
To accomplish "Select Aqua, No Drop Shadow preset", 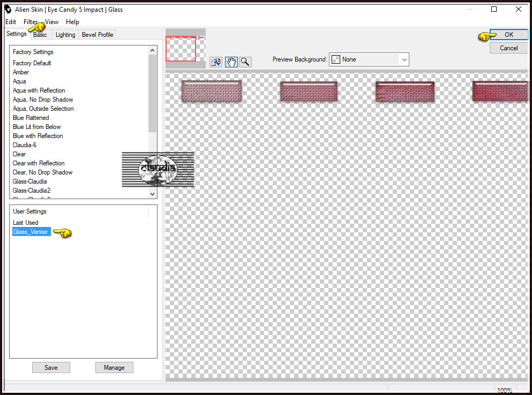I will [43, 100].
